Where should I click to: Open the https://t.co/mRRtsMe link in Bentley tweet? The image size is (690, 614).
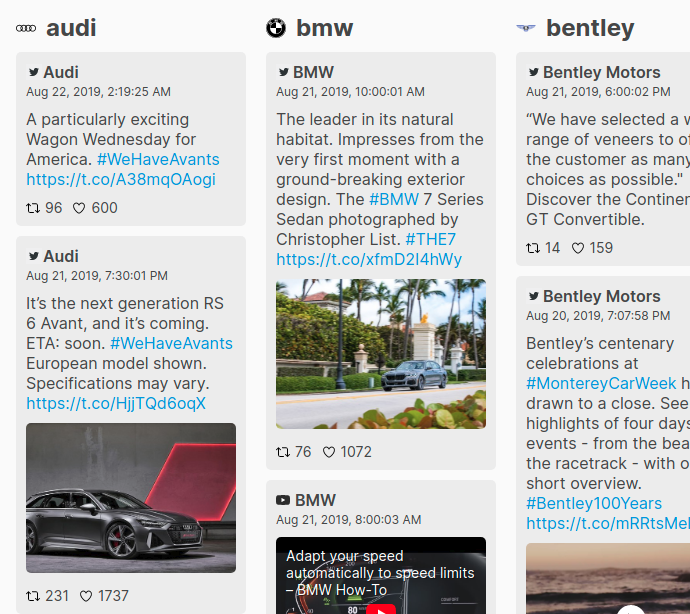[x=608, y=523]
